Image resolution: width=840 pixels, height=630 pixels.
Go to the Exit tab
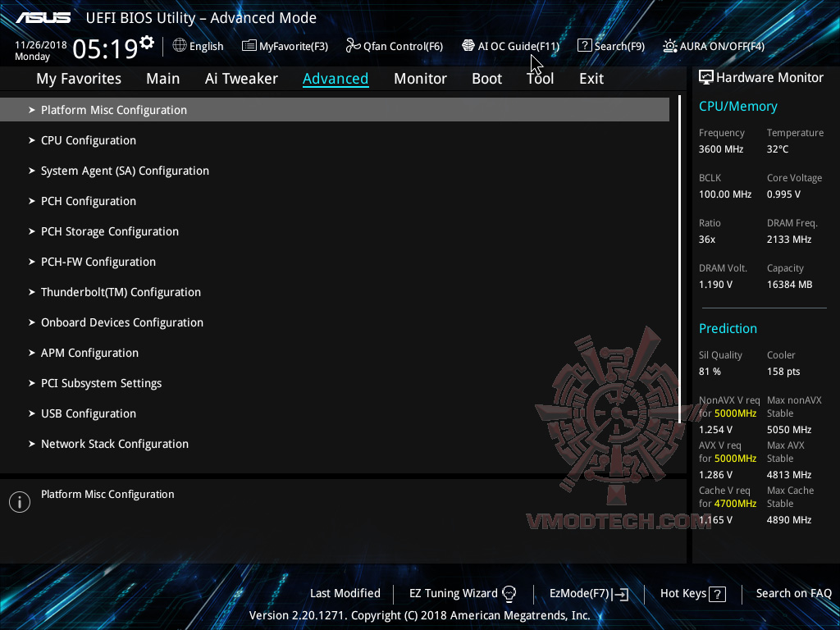click(591, 79)
